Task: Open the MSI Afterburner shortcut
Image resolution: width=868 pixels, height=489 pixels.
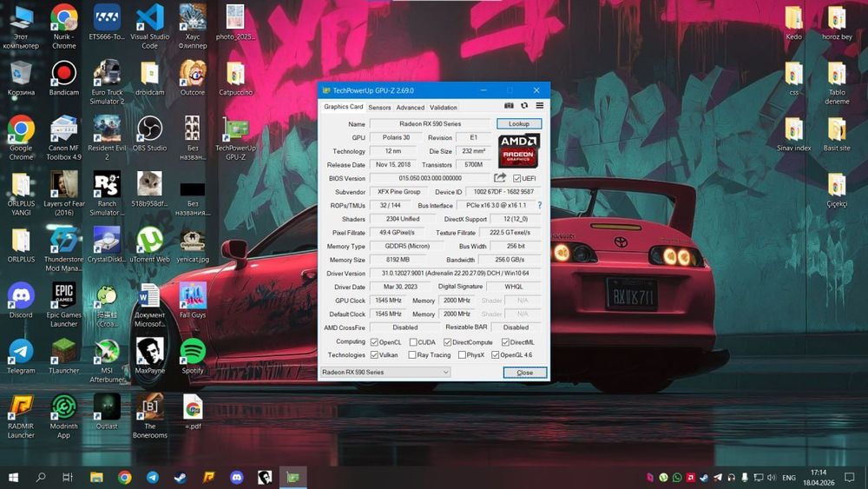Action: (107, 361)
